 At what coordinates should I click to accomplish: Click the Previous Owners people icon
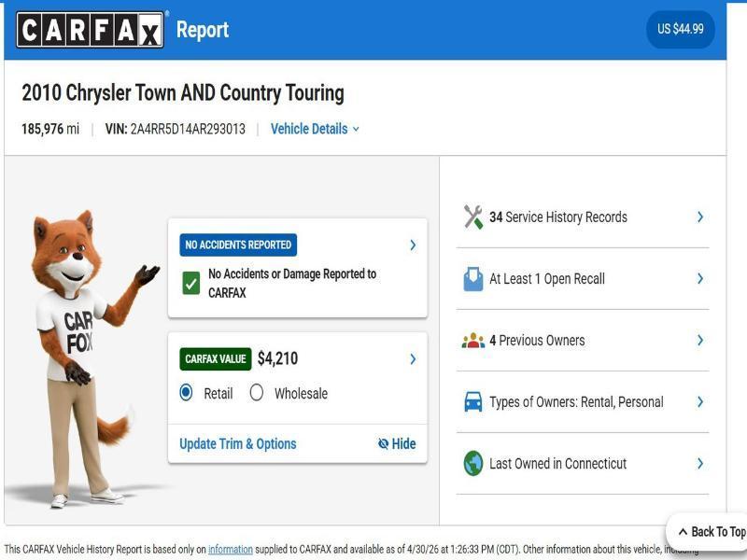click(473, 341)
